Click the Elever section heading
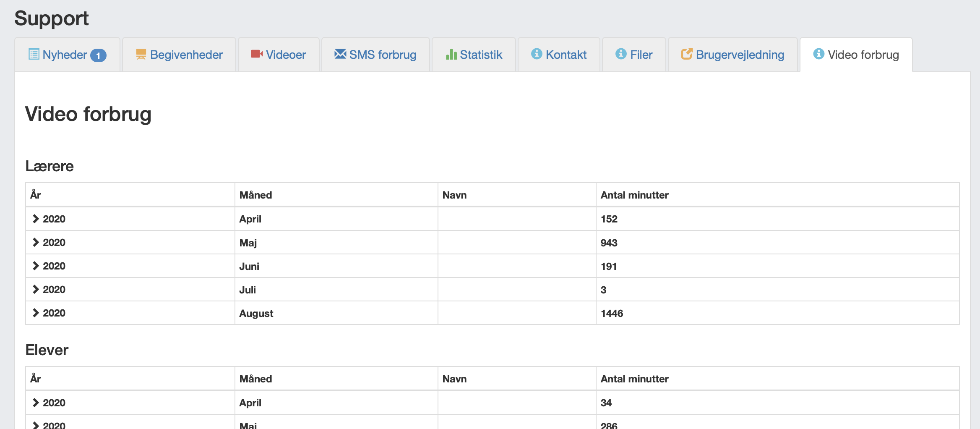The image size is (980, 429). point(47,350)
